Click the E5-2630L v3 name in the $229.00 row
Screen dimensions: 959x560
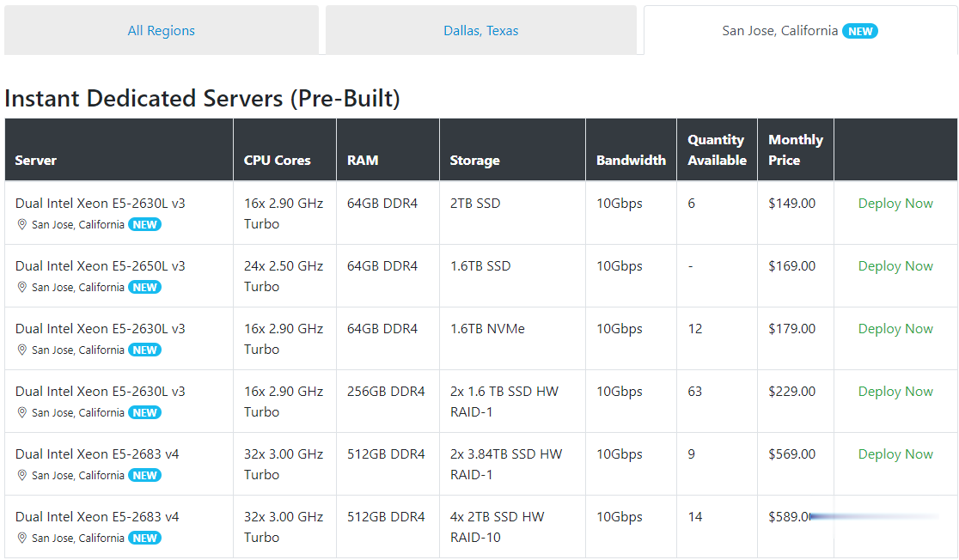coord(101,392)
